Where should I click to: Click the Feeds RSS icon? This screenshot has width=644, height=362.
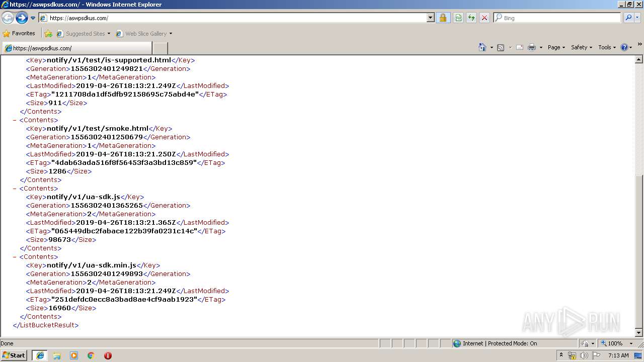(501, 47)
